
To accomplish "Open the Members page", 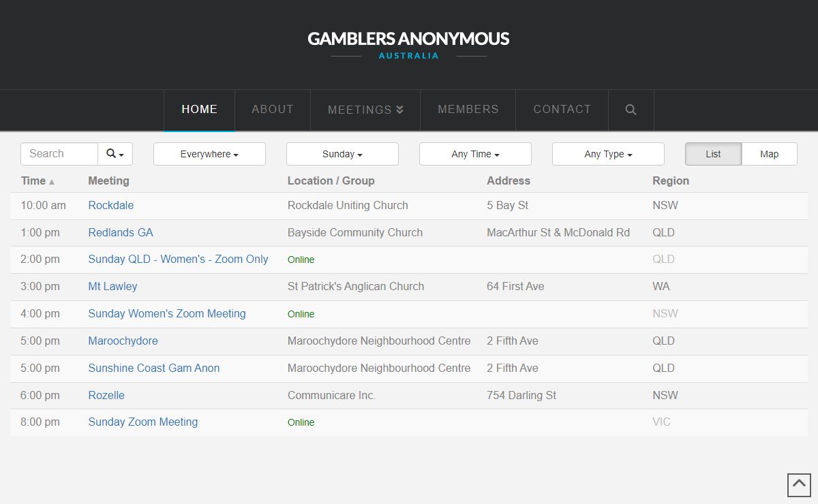I will pyautogui.click(x=468, y=110).
